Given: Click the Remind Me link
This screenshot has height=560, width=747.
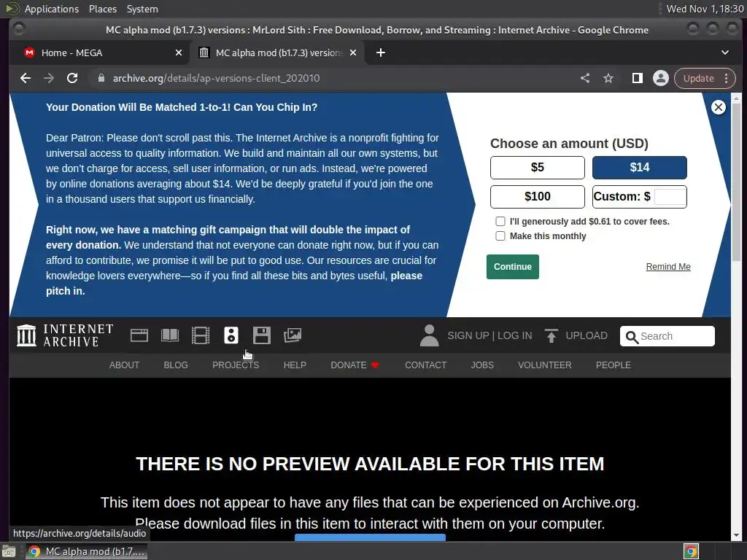Looking at the screenshot, I should pos(668,267).
